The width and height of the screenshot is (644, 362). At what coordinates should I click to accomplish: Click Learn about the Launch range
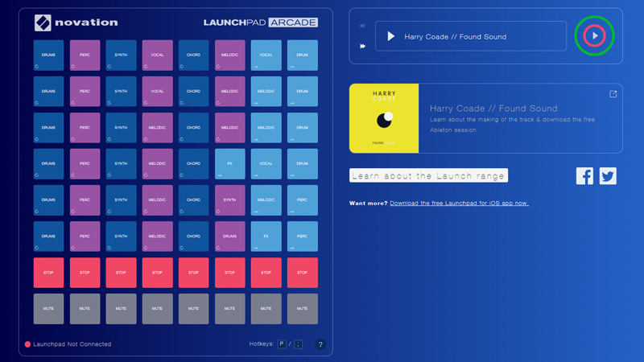(x=428, y=175)
